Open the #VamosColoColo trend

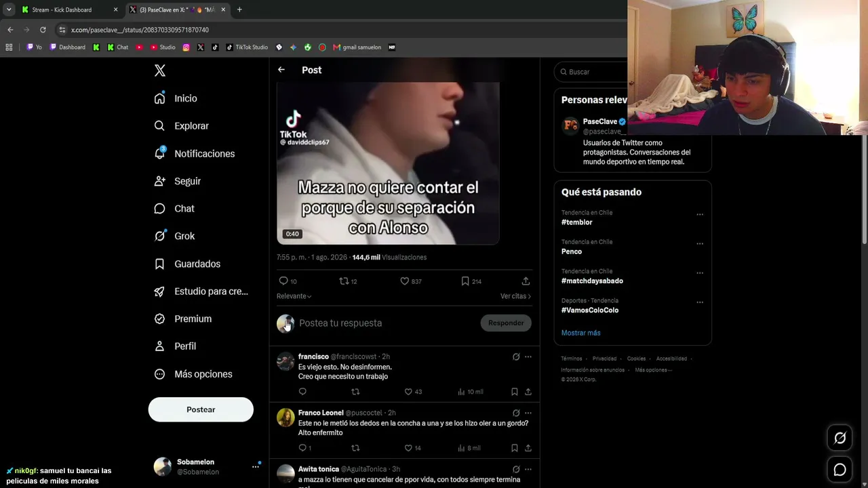click(x=590, y=310)
